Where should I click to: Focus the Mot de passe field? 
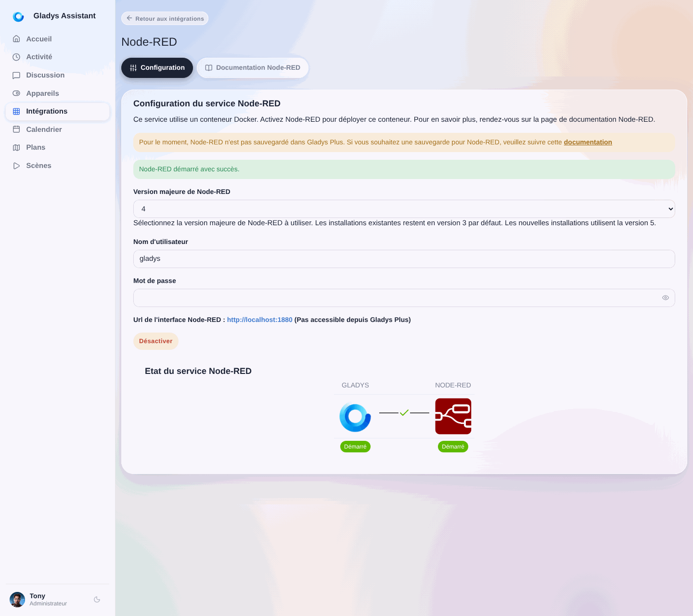[x=404, y=298]
